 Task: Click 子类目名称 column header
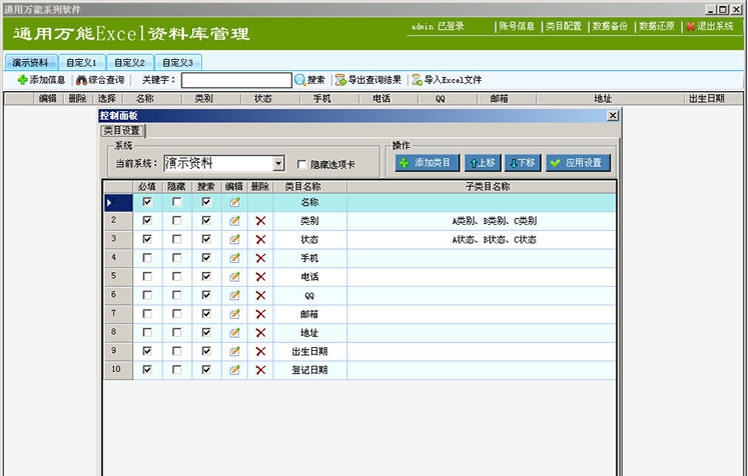coord(481,187)
